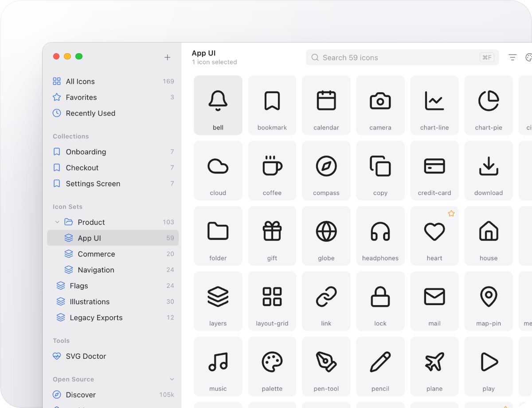
Task: Select the Commerce icon set
Action: (113, 254)
